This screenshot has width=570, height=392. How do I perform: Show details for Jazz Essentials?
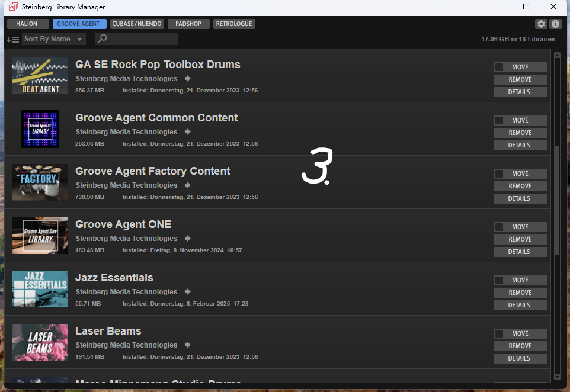pyautogui.click(x=520, y=305)
